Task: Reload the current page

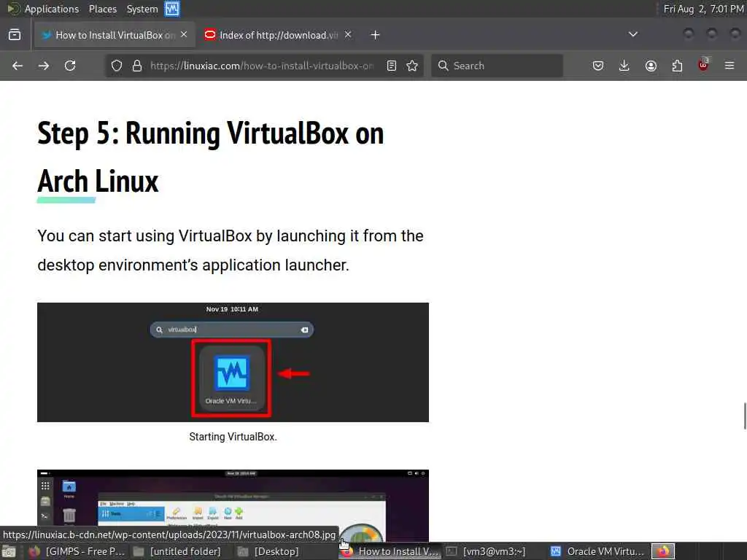Action: click(70, 66)
